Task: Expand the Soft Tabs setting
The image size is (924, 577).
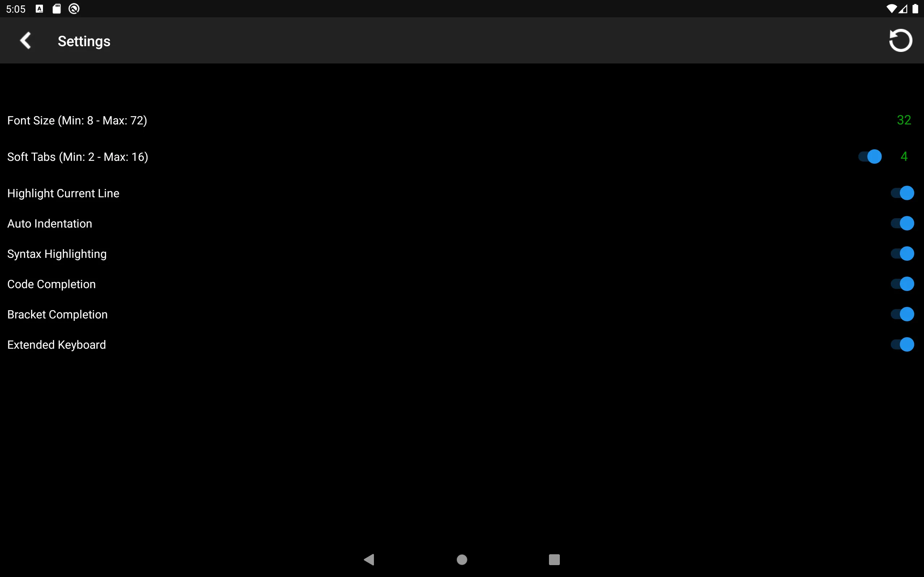Action: (903, 157)
